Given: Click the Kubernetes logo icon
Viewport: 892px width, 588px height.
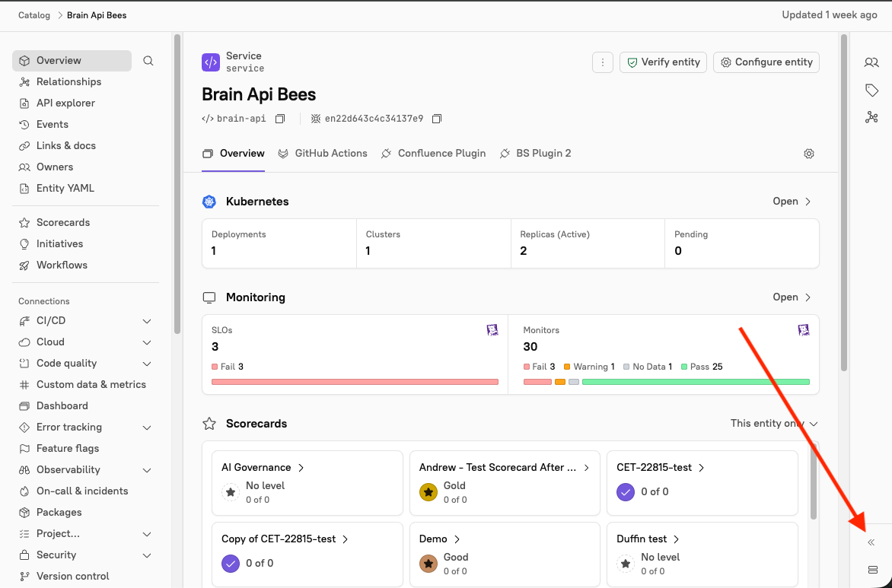Looking at the screenshot, I should (209, 202).
